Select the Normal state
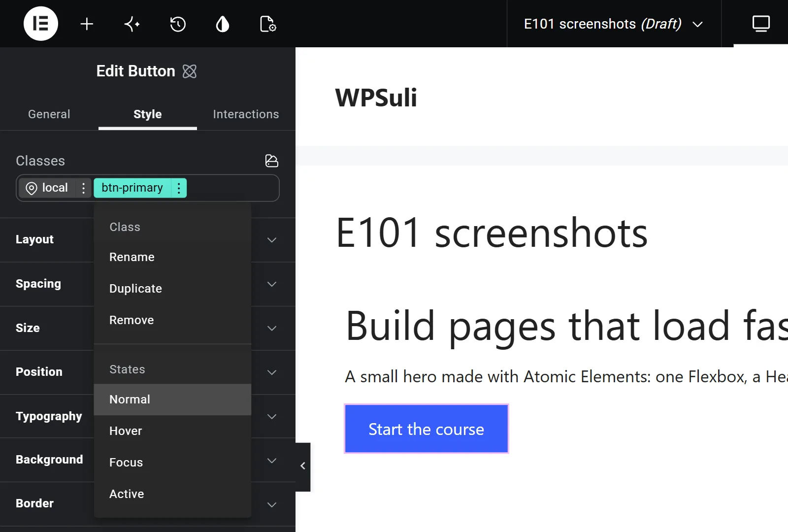 coord(172,399)
